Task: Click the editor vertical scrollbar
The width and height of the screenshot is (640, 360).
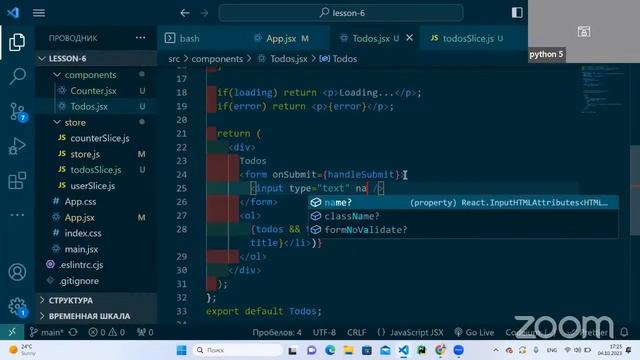Action: click(x=635, y=191)
